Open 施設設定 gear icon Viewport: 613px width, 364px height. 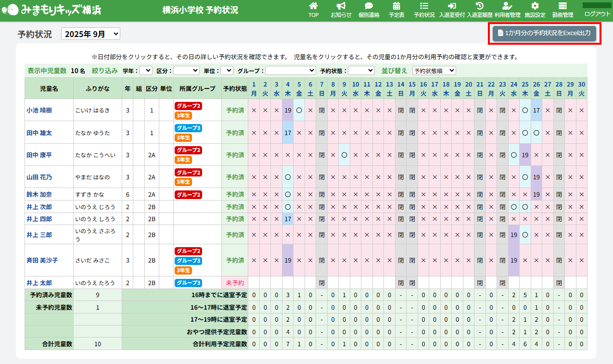tap(535, 6)
